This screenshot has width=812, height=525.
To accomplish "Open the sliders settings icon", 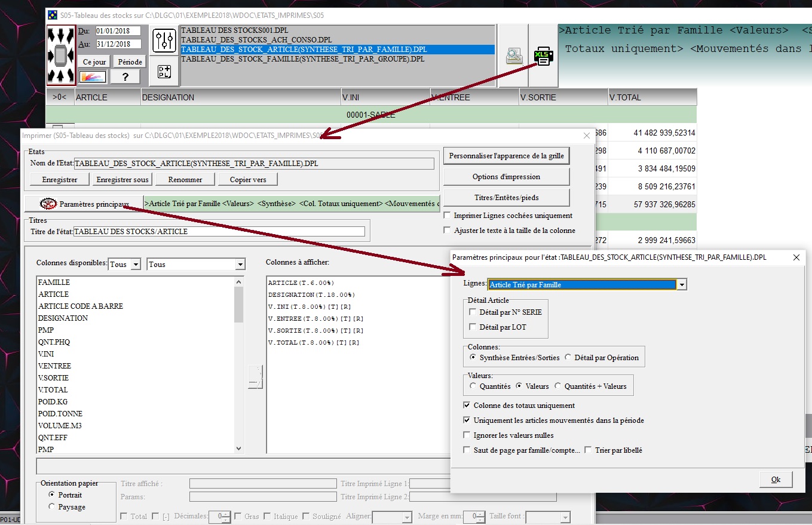I will (x=164, y=41).
